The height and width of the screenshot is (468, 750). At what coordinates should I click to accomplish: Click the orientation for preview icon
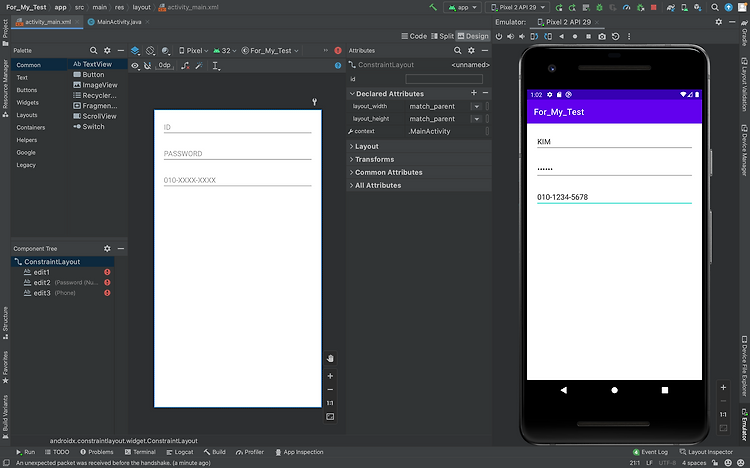150,50
